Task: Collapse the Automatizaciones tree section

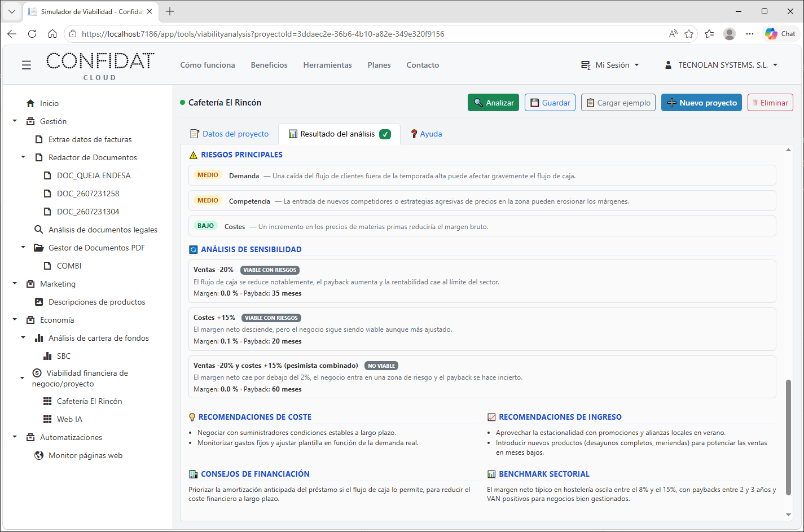Action: (15, 437)
